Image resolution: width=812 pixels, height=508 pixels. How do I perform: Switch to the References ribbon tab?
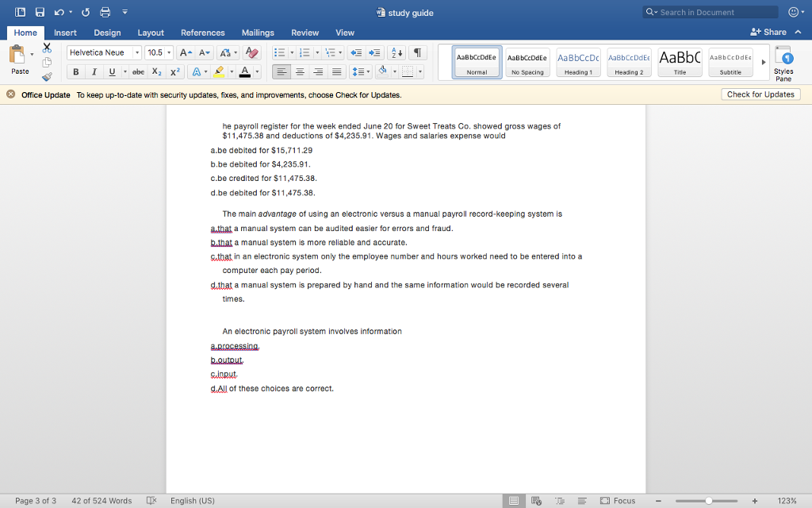click(203, 33)
